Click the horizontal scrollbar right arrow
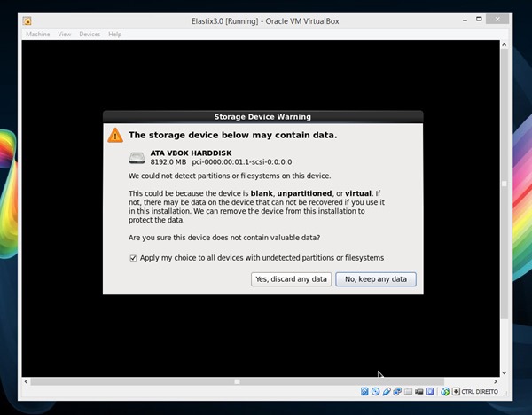Viewport: 532px width, 415px height. (x=496, y=381)
